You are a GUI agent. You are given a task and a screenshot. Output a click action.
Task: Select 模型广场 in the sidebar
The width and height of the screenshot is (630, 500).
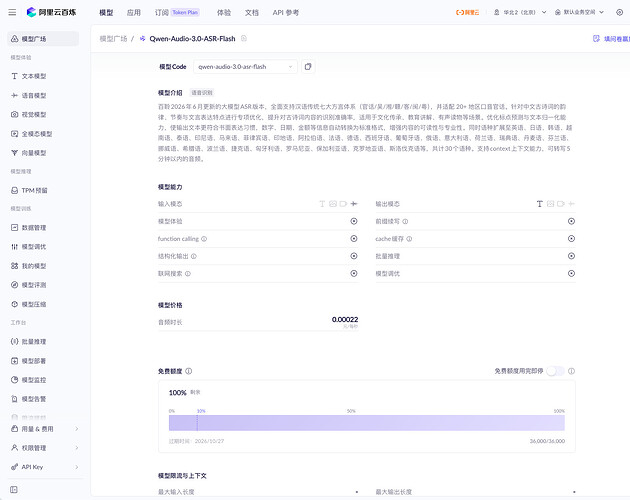(43, 39)
